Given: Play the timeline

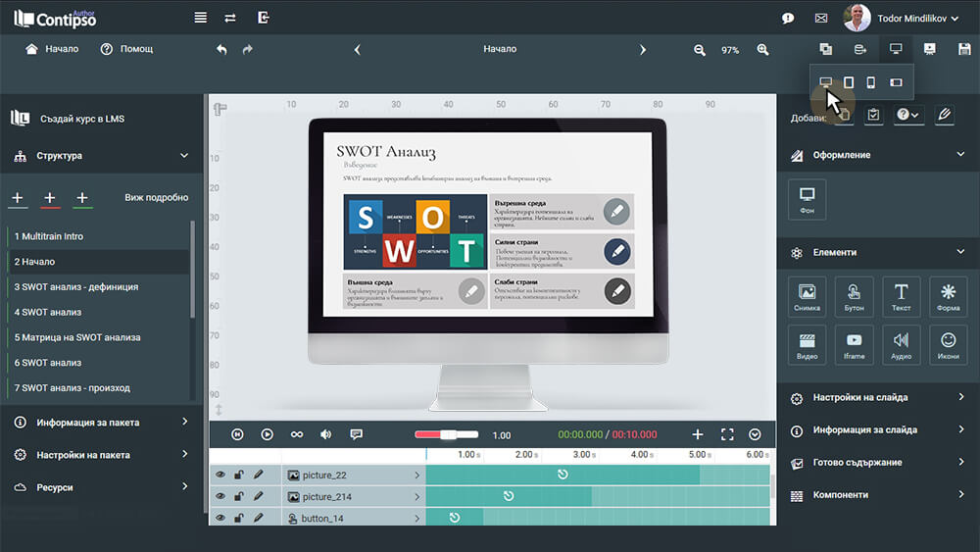Looking at the screenshot, I should coord(267,434).
